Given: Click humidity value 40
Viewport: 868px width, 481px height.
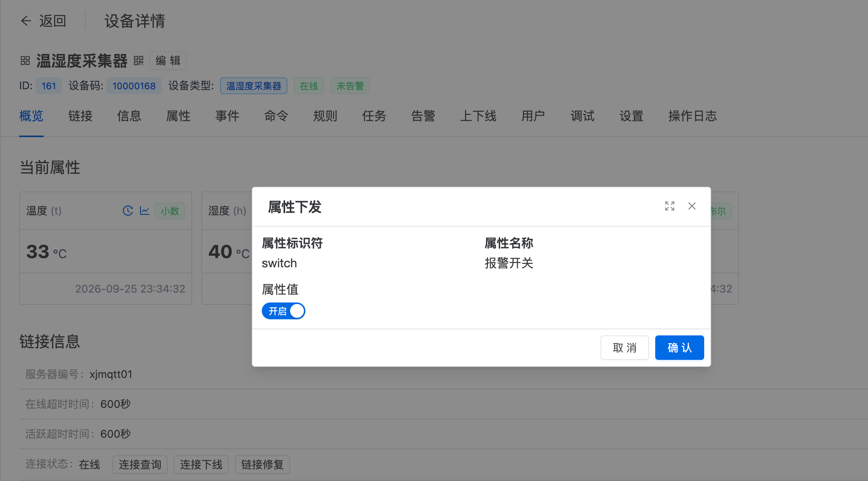Looking at the screenshot, I should pos(220,252).
